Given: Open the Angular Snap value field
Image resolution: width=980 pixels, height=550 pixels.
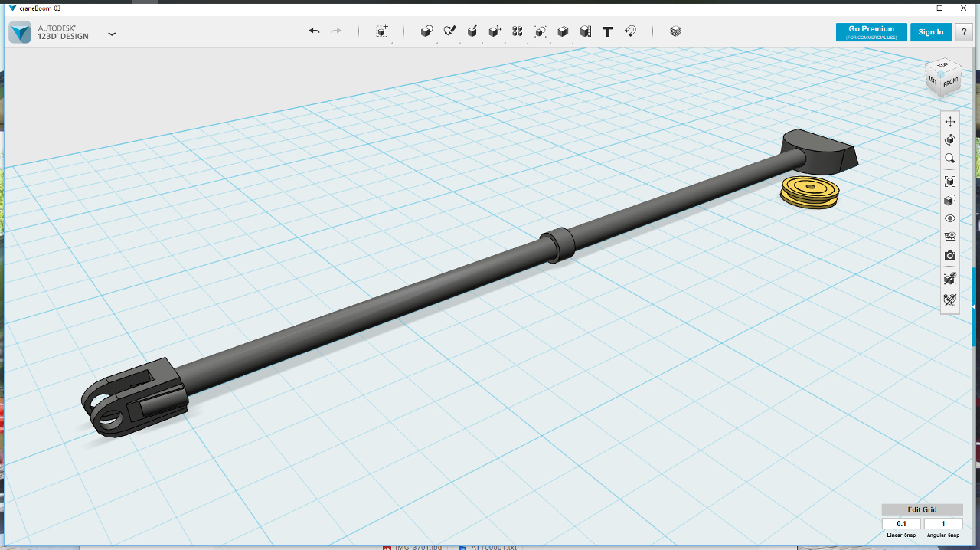Looking at the screenshot, I should 943,524.
